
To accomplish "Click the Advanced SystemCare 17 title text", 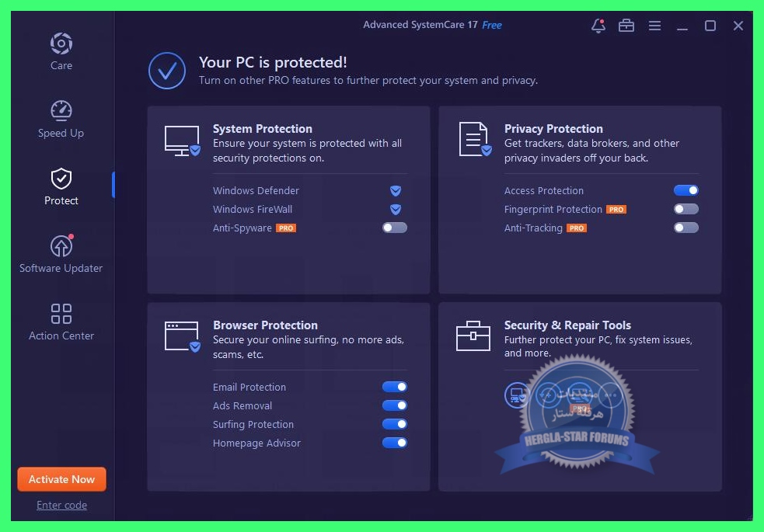I will [420, 25].
